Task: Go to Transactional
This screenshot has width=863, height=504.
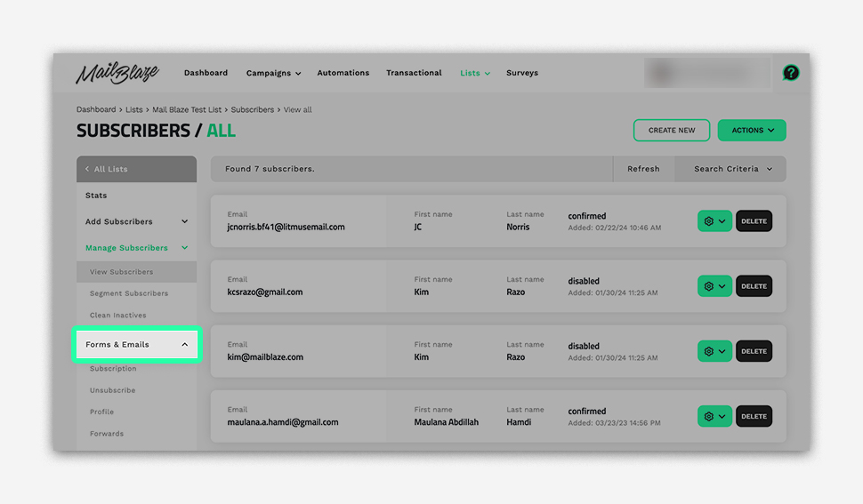Action: pyautogui.click(x=414, y=73)
